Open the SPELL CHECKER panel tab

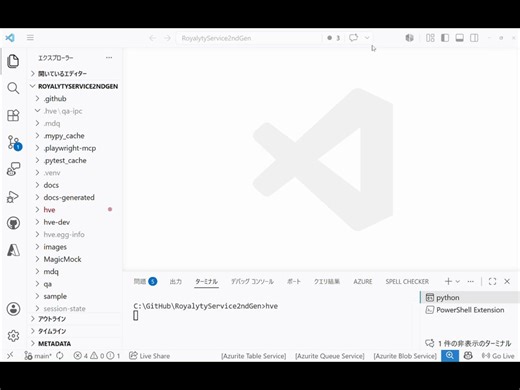[x=407, y=282]
